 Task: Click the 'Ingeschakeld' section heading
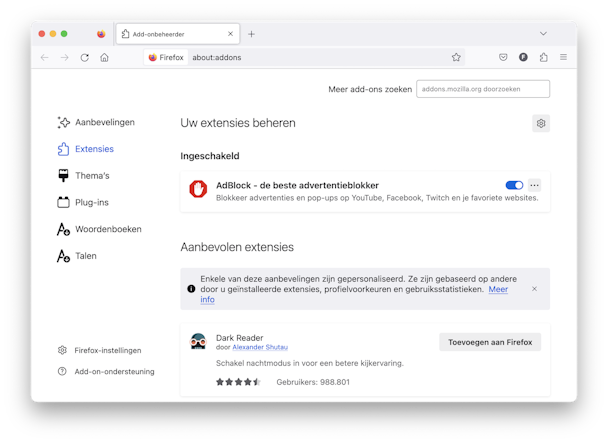[210, 156]
